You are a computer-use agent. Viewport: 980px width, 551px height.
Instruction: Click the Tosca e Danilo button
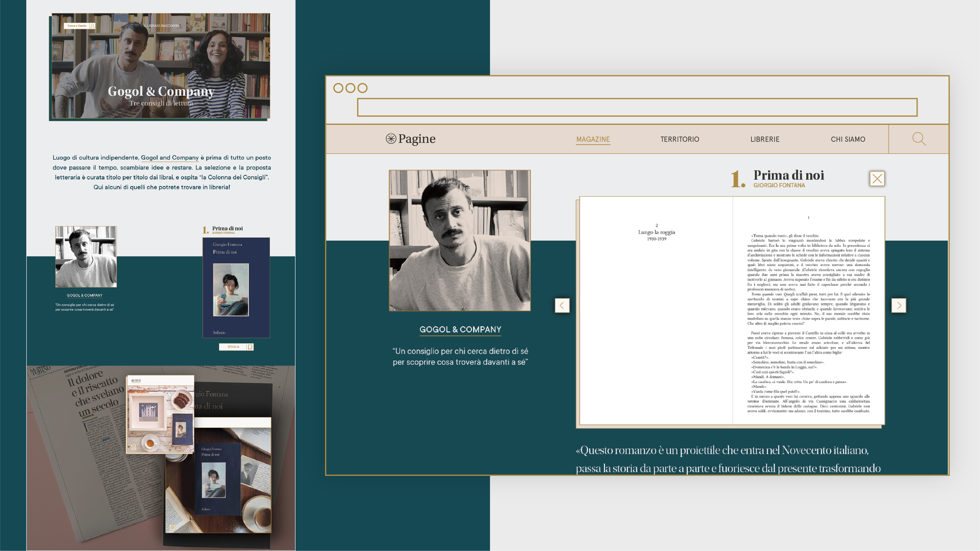pyautogui.click(x=80, y=26)
